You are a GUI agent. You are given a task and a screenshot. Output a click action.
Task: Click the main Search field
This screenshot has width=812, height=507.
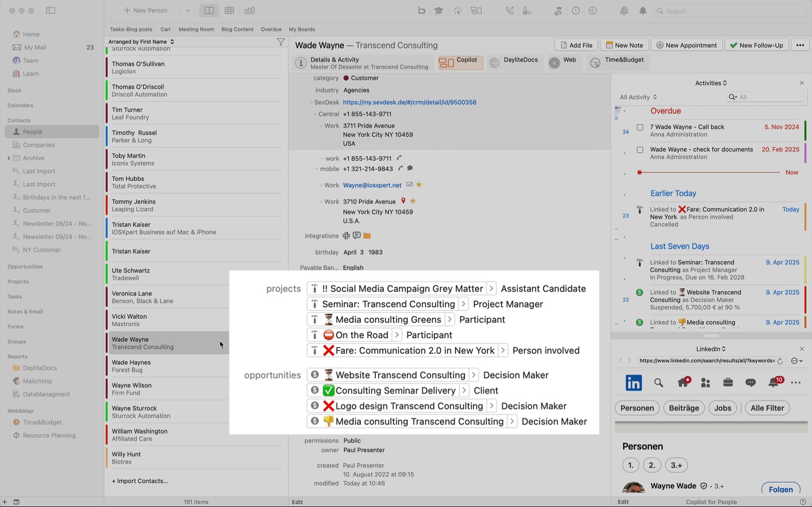(x=730, y=11)
